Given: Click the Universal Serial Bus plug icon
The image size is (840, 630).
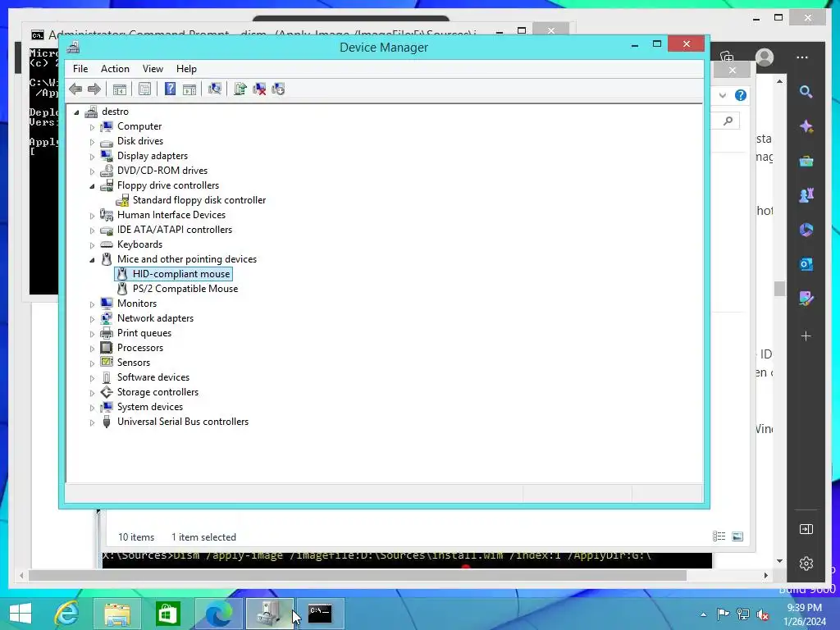Looking at the screenshot, I should coord(107,422).
